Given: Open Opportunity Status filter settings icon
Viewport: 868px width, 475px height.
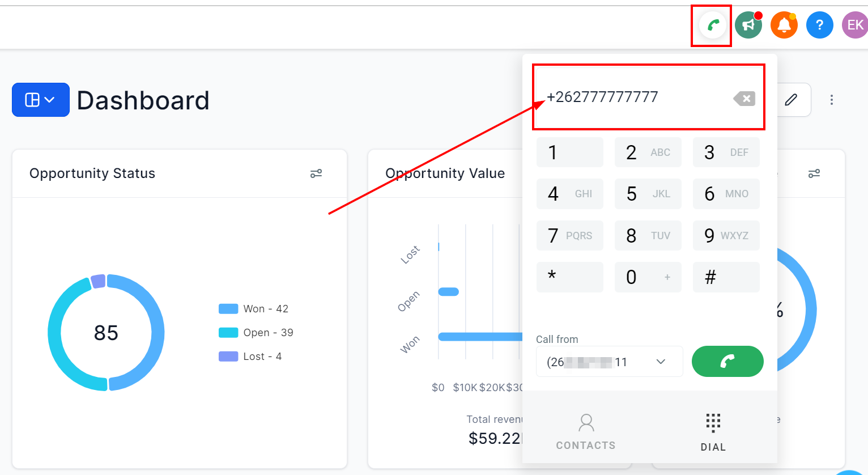Looking at the screenshot, I should 316,173.
